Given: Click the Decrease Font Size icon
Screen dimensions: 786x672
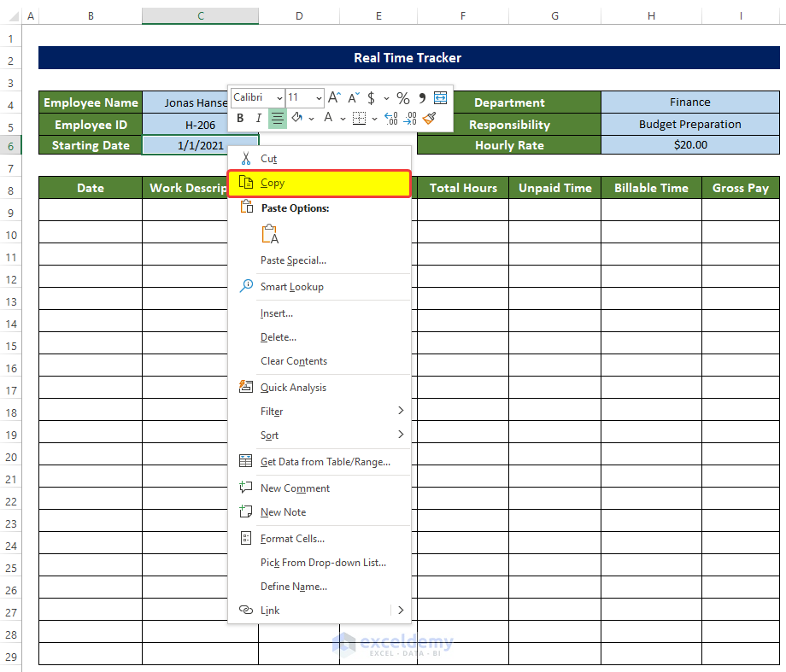Looking at the screenshot, I should click(353, 98).
